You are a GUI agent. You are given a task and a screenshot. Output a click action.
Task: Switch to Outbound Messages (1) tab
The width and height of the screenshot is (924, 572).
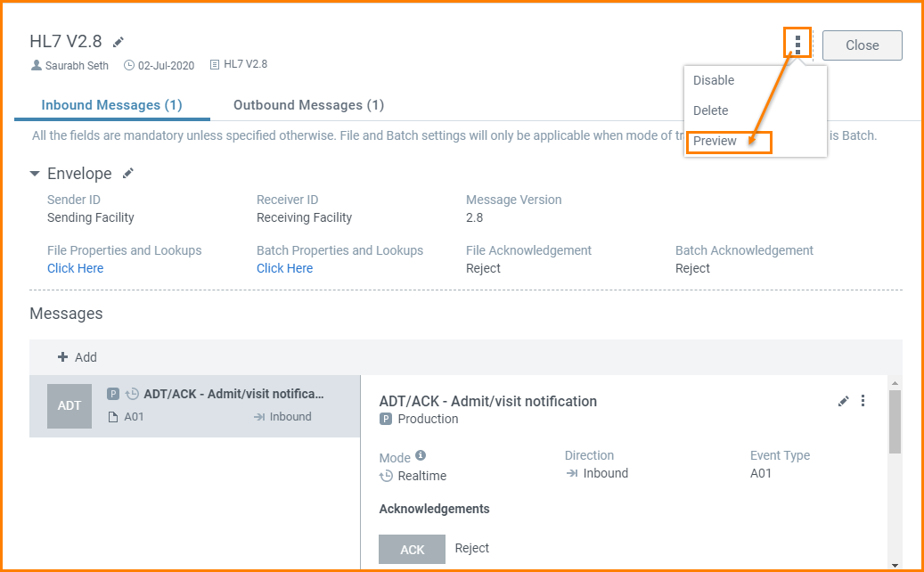(x=308, y=105)
